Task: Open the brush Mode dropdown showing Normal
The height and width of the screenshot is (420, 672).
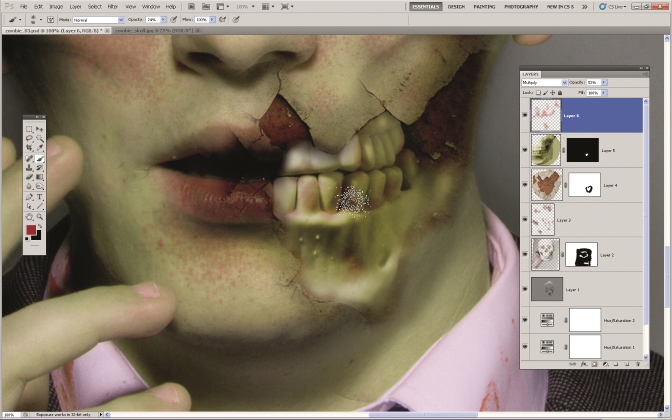Action: point(98,20)
